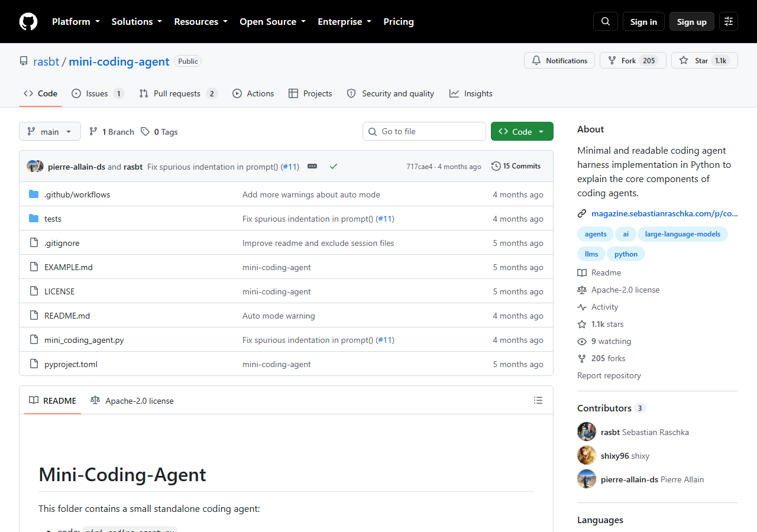Click the Activity pulse icon
Image resolution: width=757 pixels, height=532 pixels.
[582, 307]
